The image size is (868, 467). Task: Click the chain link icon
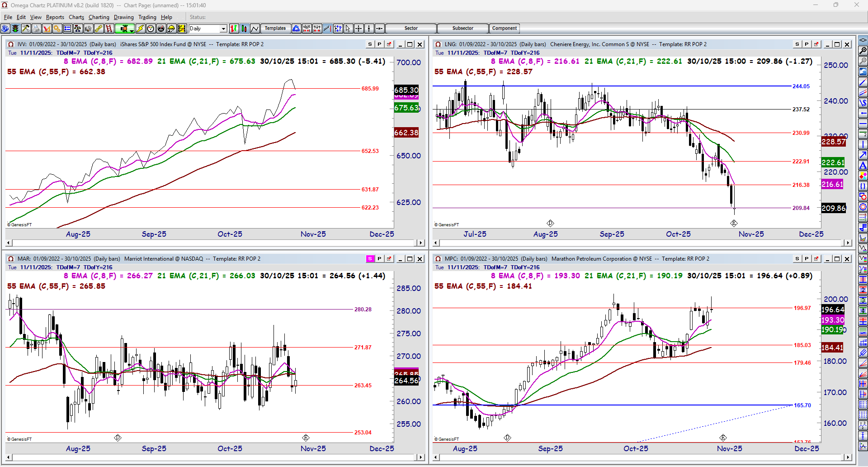[x=99, y=29]
